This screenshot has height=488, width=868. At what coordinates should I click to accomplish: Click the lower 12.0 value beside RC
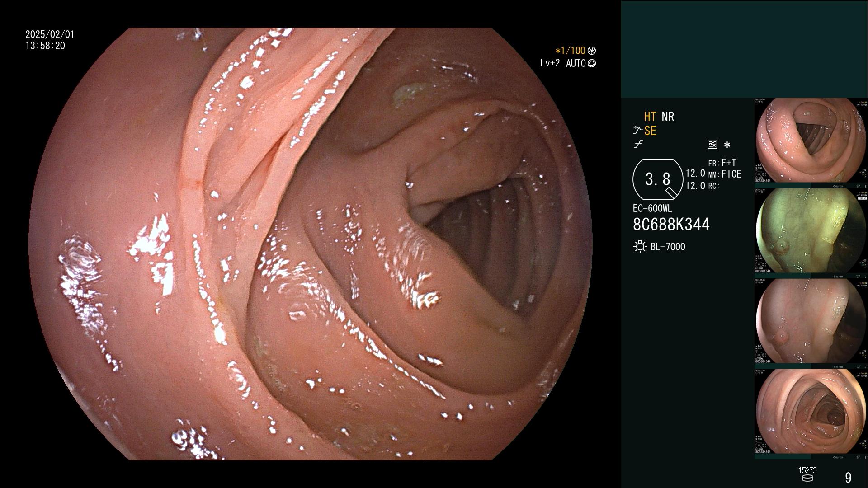pyautogui.click(x=695, y=185)
